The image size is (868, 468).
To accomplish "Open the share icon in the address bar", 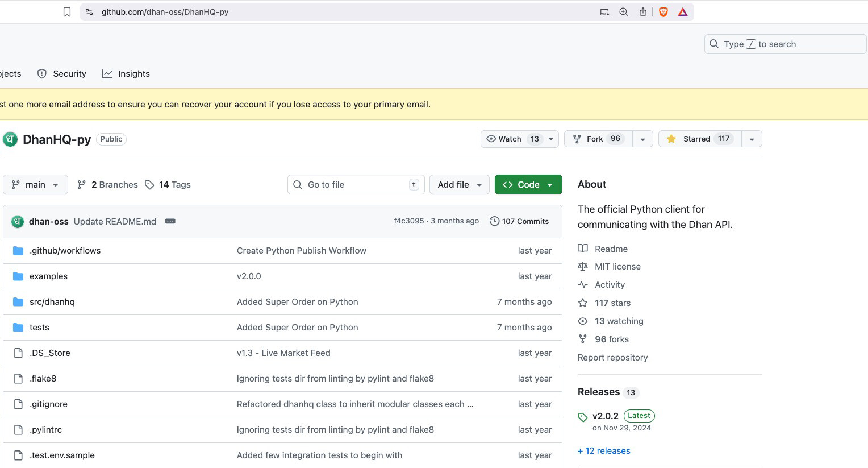I will pyautogui.click(x=642, y=12).
